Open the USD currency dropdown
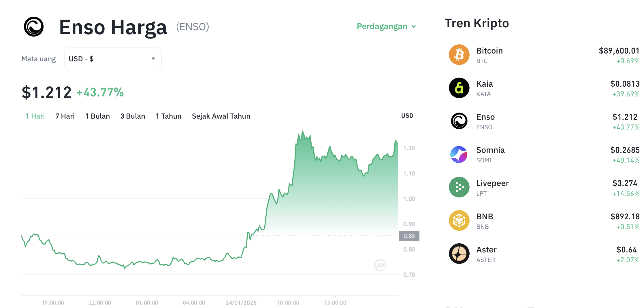Image resolution: width=644 pixels, height=308 pixels. click(x=113, y=58)
